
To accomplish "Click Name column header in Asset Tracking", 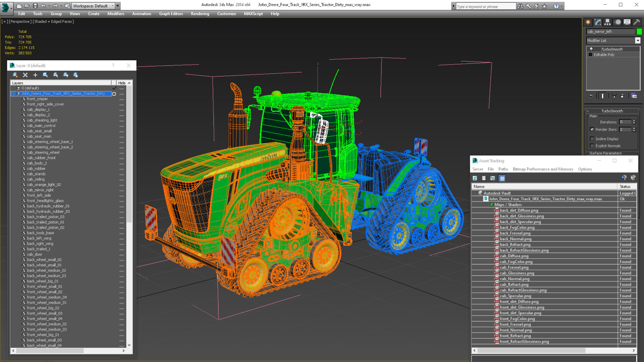I will click(x=544, y=186).
